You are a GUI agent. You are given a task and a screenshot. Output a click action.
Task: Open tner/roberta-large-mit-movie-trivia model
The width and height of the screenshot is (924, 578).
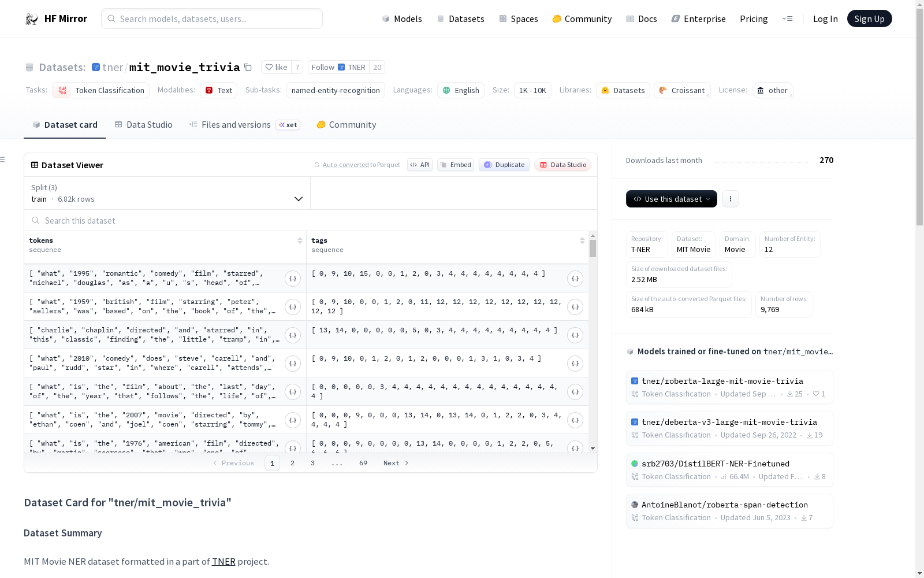(729, 387)
